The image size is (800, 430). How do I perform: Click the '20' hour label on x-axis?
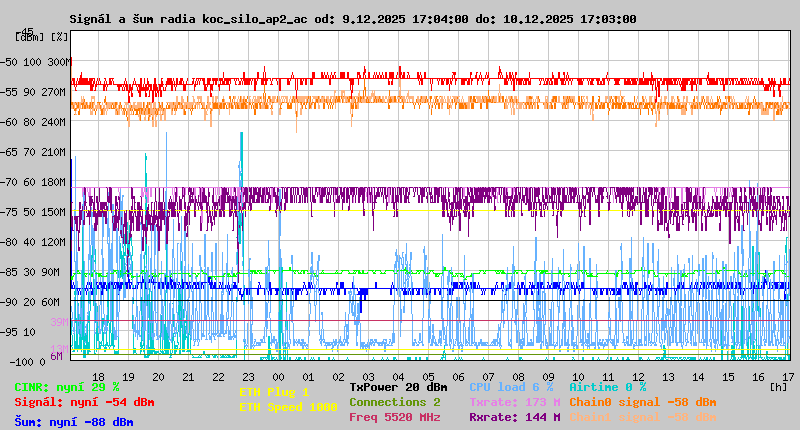(x=158, y=377)
